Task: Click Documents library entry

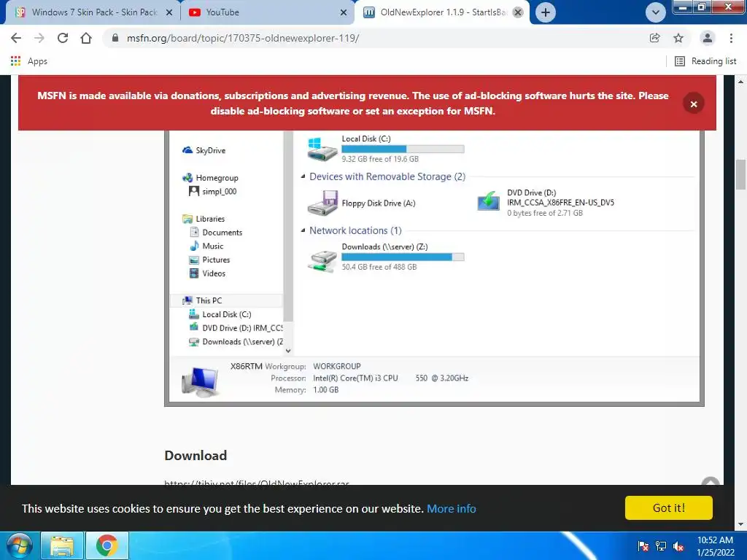Action: click(x=216, y=233)
